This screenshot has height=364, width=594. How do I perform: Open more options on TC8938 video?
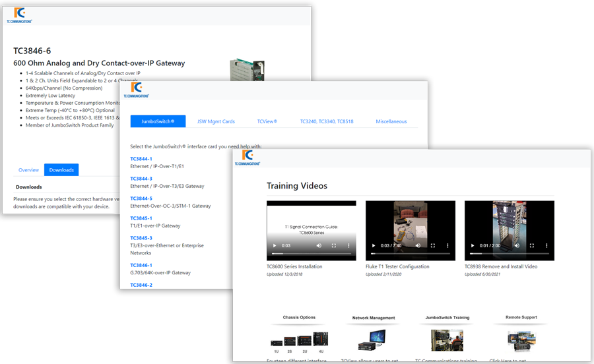click(546, 245)
